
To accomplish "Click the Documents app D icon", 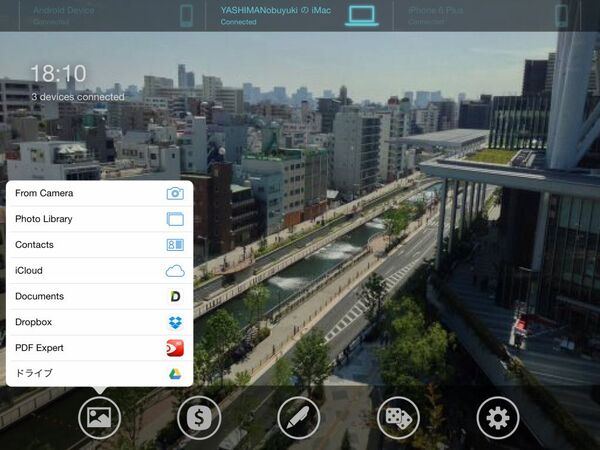I will (175, 296).
